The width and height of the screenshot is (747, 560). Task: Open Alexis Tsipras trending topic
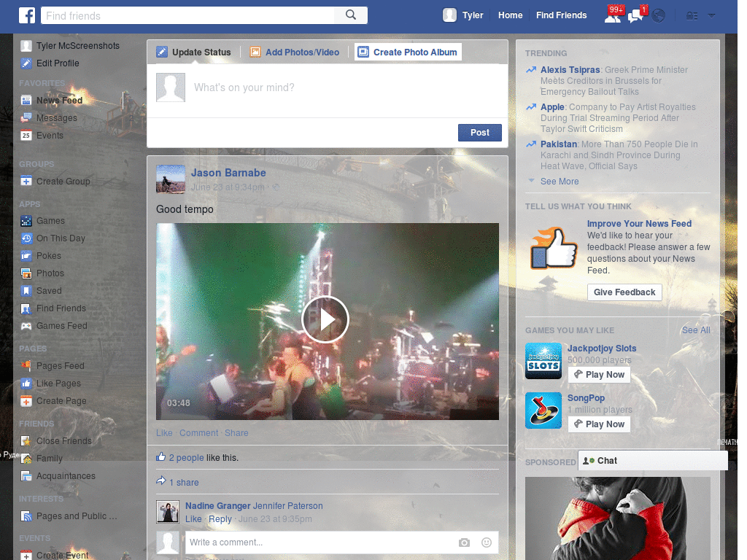[570, 69]
